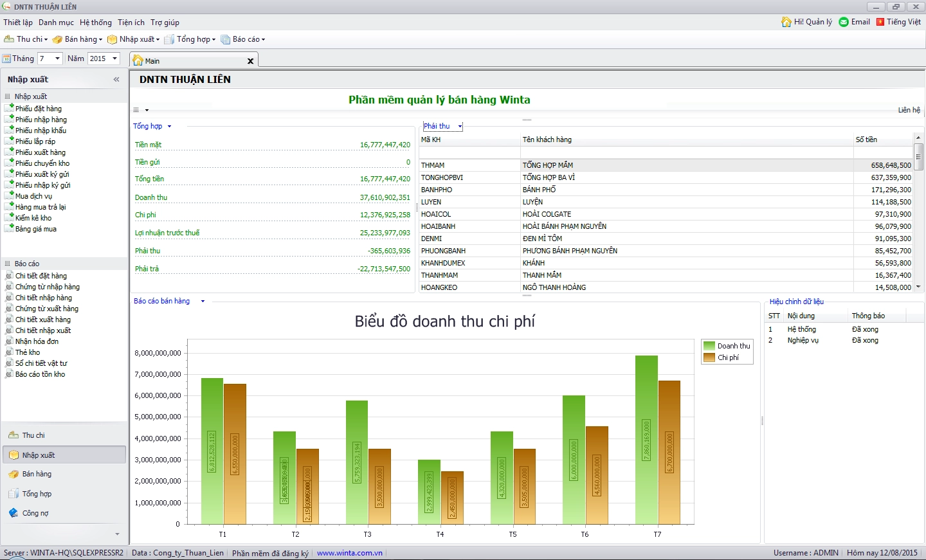Screen dimensions: 926x560
Task: Switch to the Thu chi navigation group
Action: pyautogui.click(x=64, y=435)
